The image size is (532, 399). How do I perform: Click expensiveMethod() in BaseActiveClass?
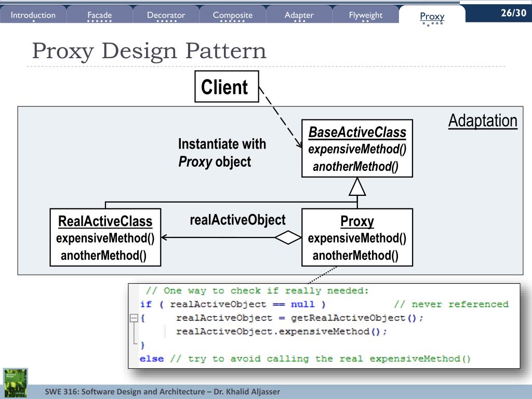click(357, 149)
